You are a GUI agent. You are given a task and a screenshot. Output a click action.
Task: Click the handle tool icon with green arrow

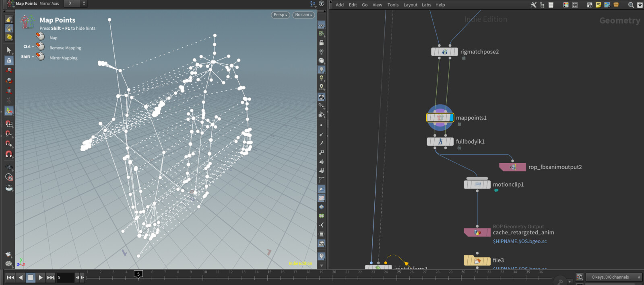(9, 111)
